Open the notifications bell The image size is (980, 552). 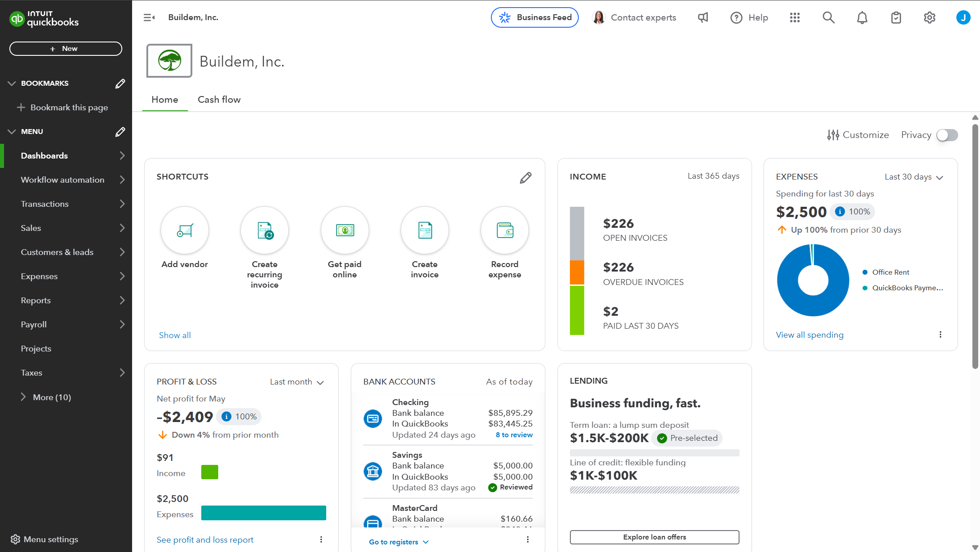pyautogui.click(x=862, y=17)
